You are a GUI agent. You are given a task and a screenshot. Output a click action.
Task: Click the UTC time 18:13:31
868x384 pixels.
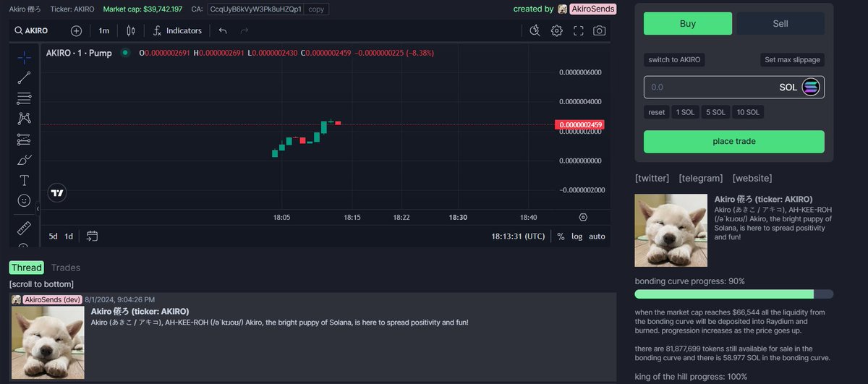point(519,236)
